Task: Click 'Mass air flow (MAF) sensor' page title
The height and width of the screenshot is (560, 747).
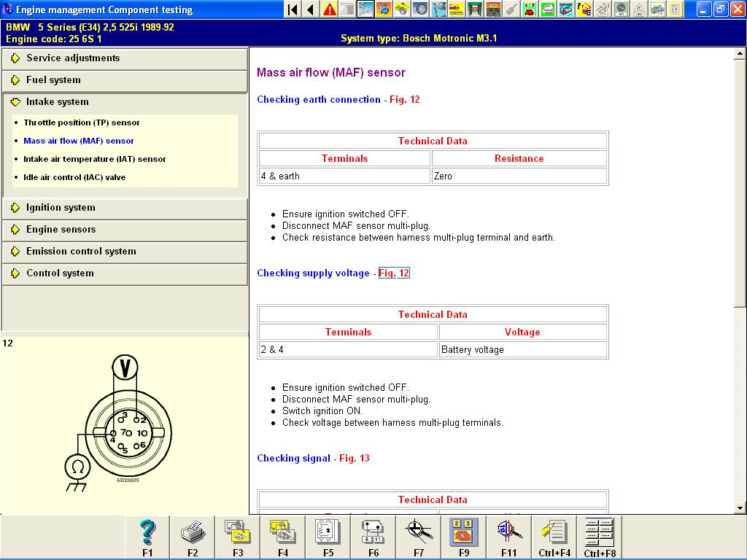Action: 331,72
